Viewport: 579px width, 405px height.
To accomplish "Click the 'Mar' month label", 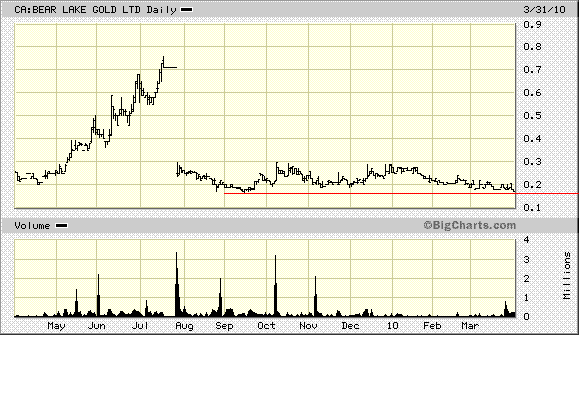I will (x=470, y=326).
